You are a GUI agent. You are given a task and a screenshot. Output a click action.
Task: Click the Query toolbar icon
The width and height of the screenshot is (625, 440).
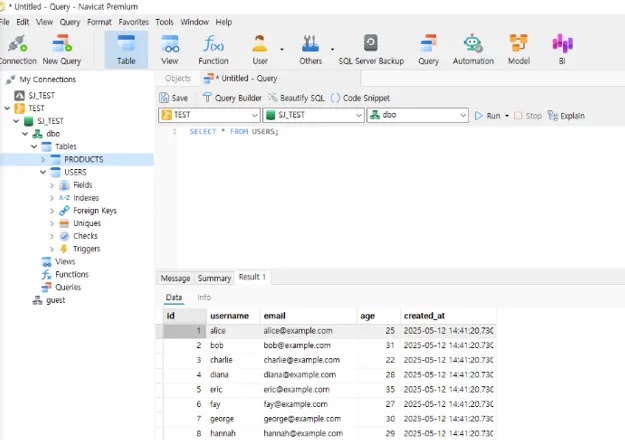(x=428, y=50)
